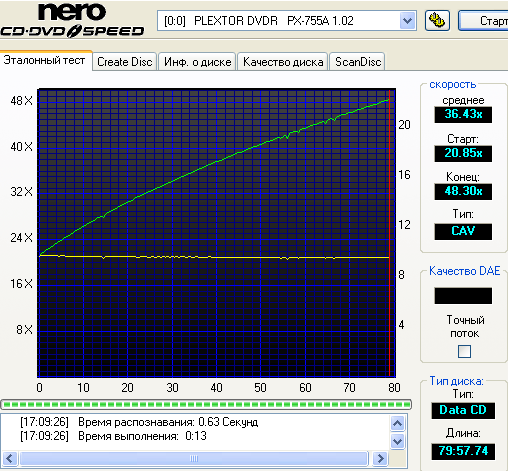The height and width of the screenshot is (473, 508).
Task: Click the horizontal scrollbar thumb in log
Action: click(x=194, y=459)
